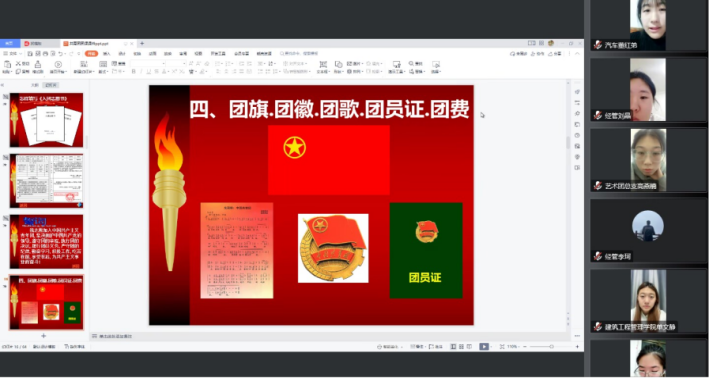Screen dimensions: 709x378
Task: Click the zoom out minus button
Action: click(x=525, y=347)
